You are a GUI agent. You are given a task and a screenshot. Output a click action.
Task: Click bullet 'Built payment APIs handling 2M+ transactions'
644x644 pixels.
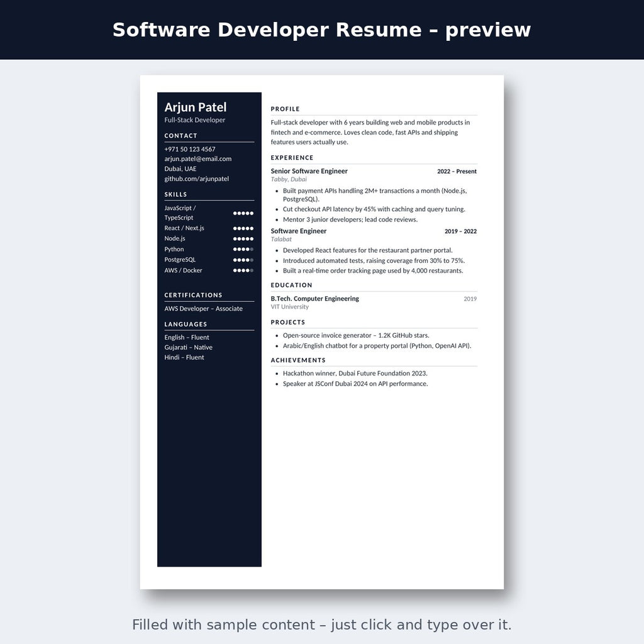click(x=375, y=195)
